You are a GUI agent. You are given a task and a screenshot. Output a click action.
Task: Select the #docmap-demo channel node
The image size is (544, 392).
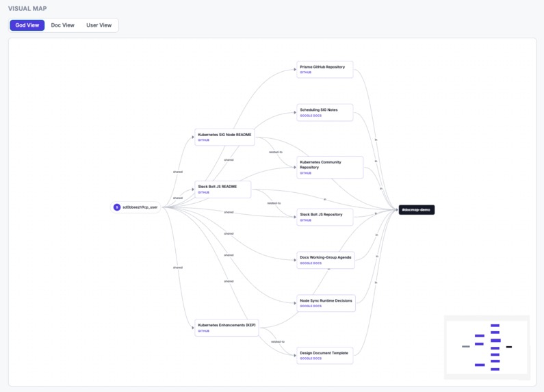tap(416, 210)
